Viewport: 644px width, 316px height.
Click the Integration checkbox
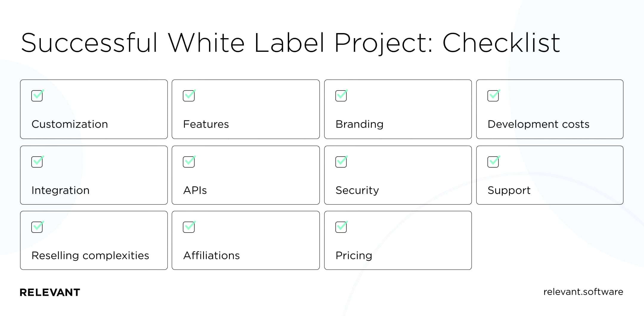37,162
